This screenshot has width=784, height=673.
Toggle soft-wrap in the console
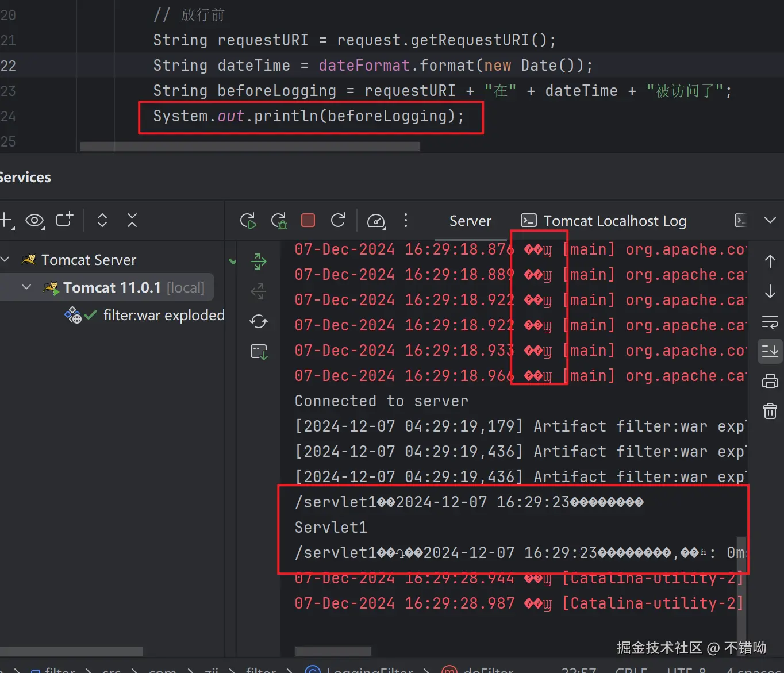point(770,321)
